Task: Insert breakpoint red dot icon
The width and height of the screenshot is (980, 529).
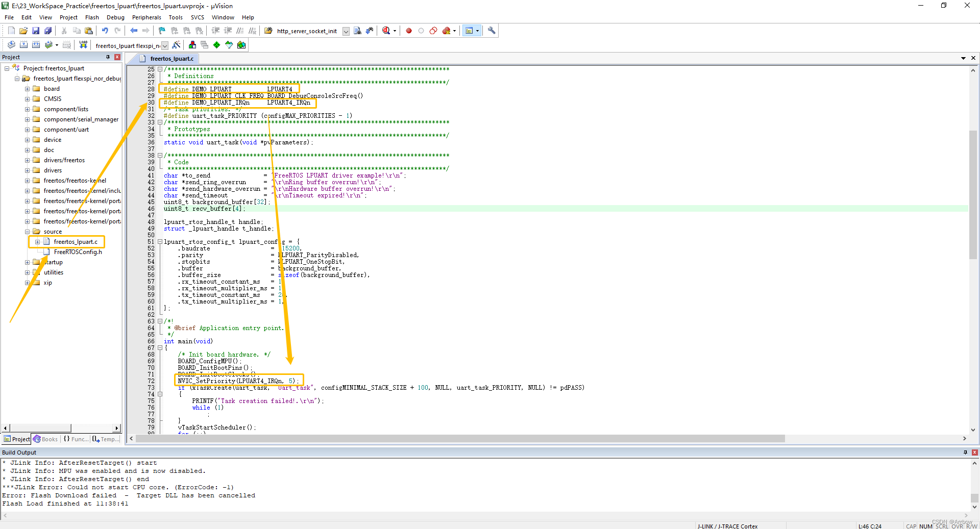Action: click(409, 31)
